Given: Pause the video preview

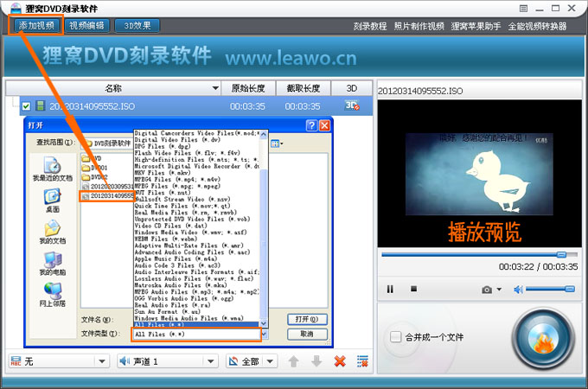Looking at the screenshot, I should click(390, 289).
